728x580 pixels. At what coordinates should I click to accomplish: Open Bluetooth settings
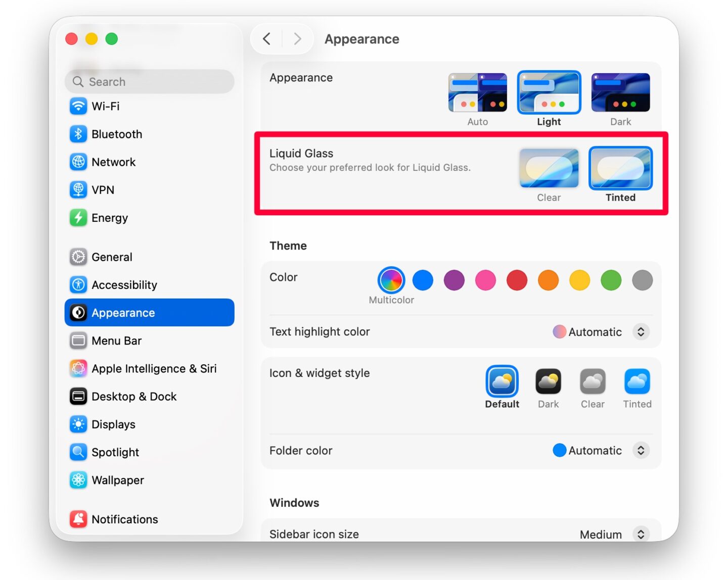[x=117, y=134]
